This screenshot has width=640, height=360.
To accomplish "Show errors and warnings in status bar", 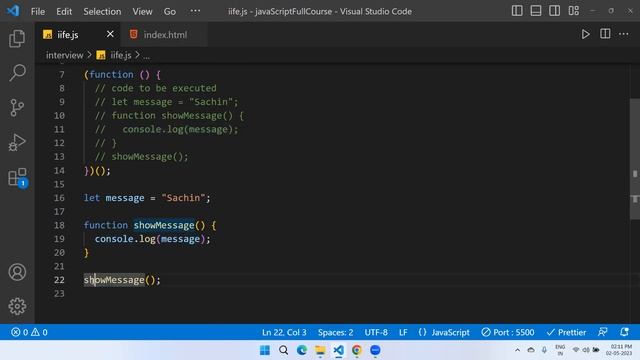I will pyautogui.click(x=29, y=332).
